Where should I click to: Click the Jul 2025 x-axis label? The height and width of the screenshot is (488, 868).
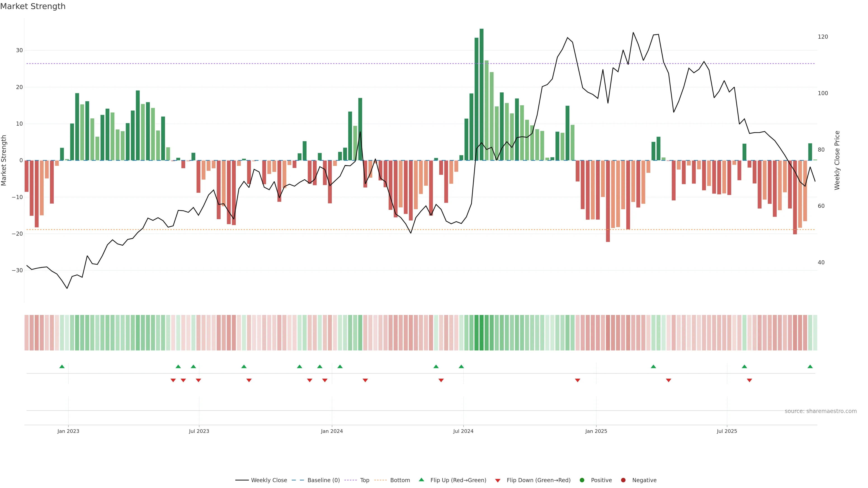pyautogui.click(x=727, y=431)
